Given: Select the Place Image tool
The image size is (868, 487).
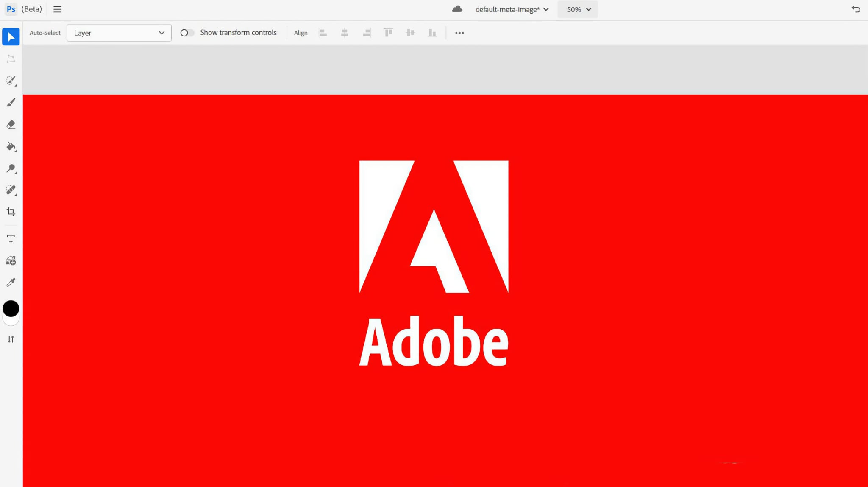Looking at the screenshot, I should 11,260.
